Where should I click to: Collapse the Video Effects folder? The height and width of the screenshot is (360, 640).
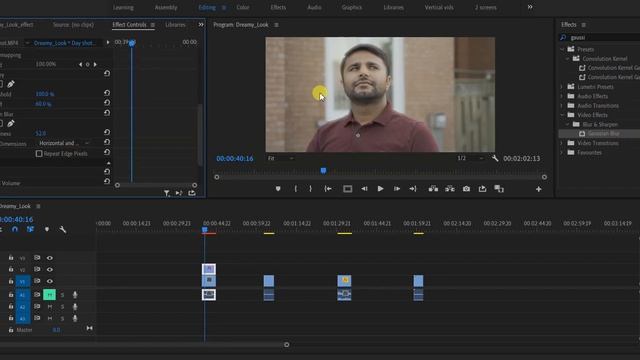point(562,115)
